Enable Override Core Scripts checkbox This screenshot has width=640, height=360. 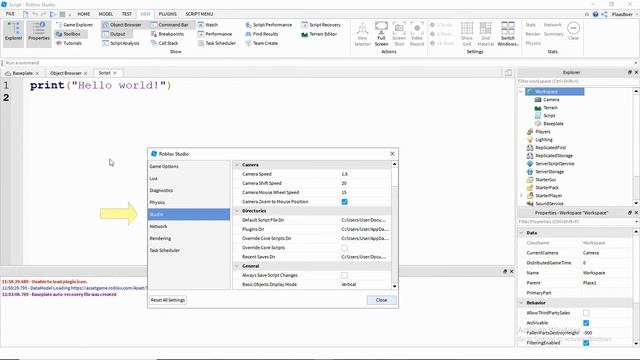(x=344, y=248)
